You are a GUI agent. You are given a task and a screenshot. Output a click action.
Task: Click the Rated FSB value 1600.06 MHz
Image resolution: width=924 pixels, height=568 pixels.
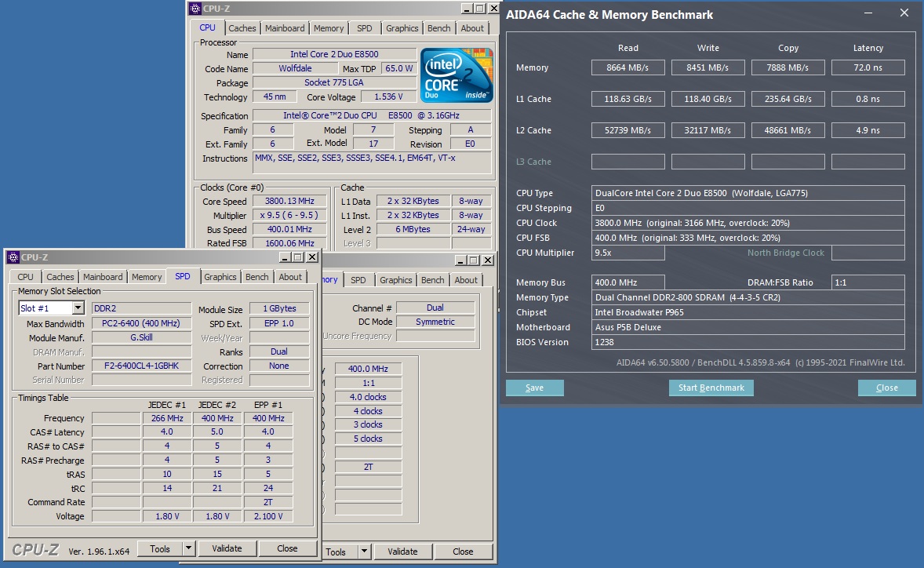point(289,242)
